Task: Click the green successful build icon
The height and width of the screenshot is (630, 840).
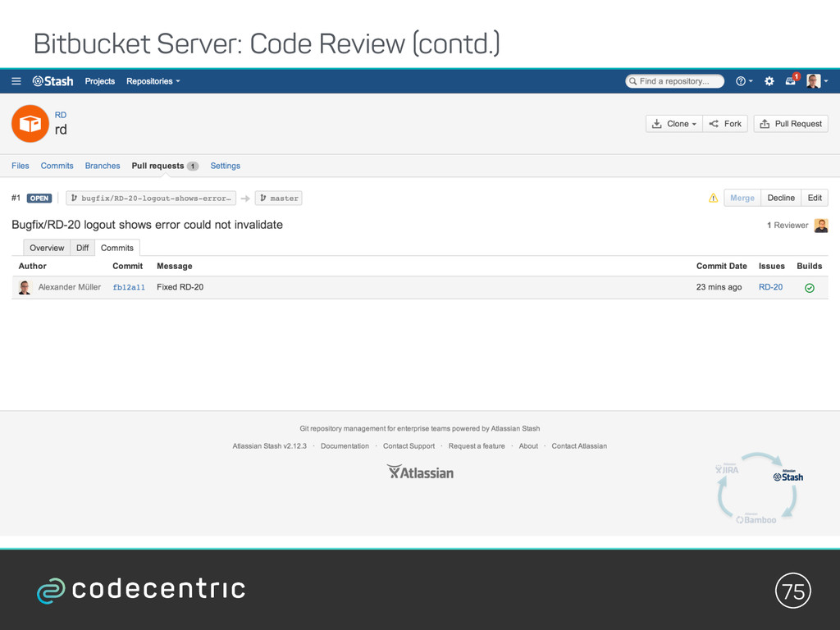Action: click(810, 288)
